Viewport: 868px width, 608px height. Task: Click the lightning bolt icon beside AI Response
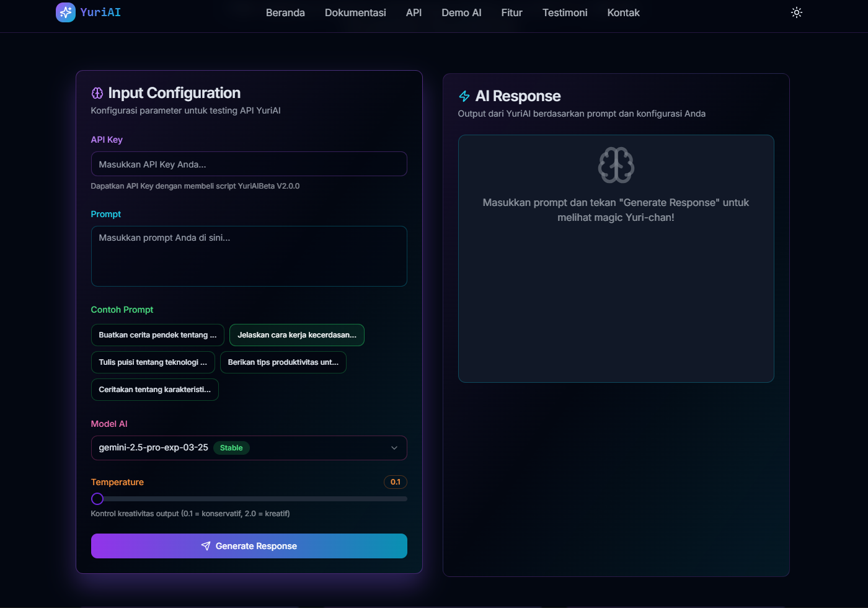click(x=464, y=96)
